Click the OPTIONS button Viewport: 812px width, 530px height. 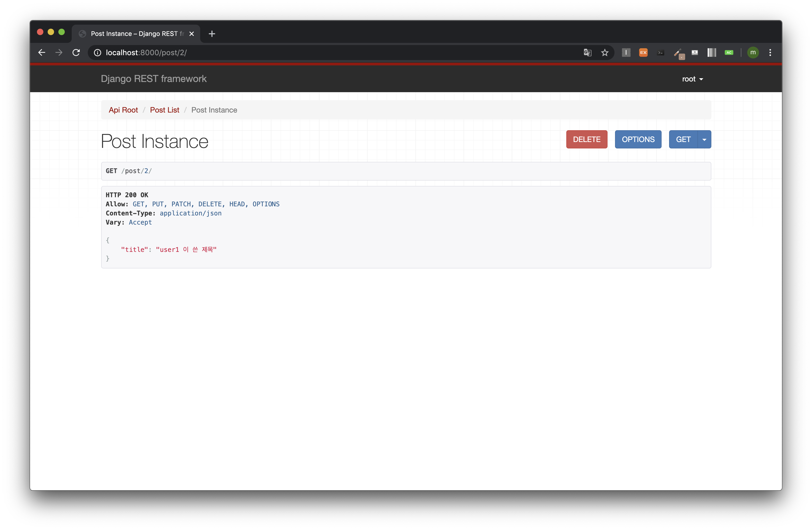point(638,139)
